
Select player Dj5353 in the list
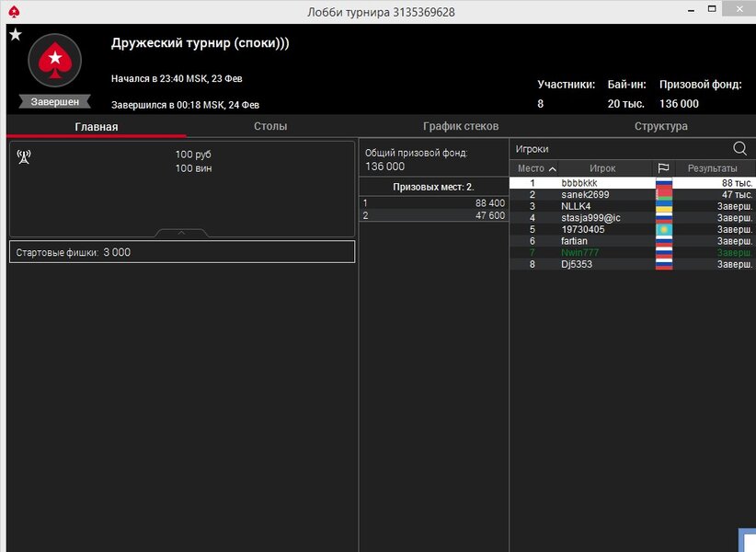click(577, 264)
